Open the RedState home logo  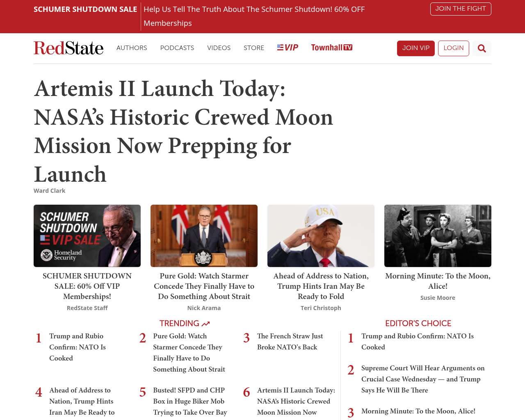coord(68,48)
